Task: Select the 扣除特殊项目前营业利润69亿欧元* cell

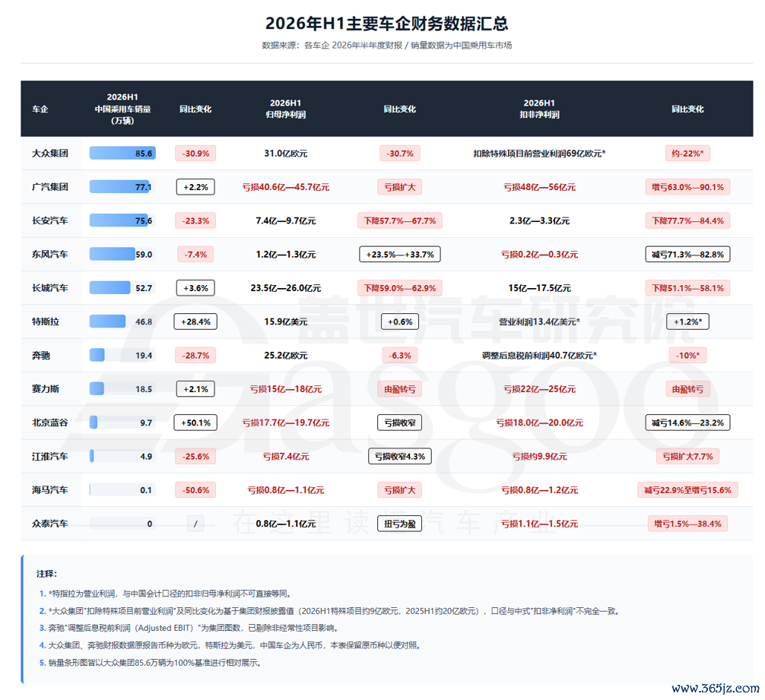Action: (x=539, y=153)
